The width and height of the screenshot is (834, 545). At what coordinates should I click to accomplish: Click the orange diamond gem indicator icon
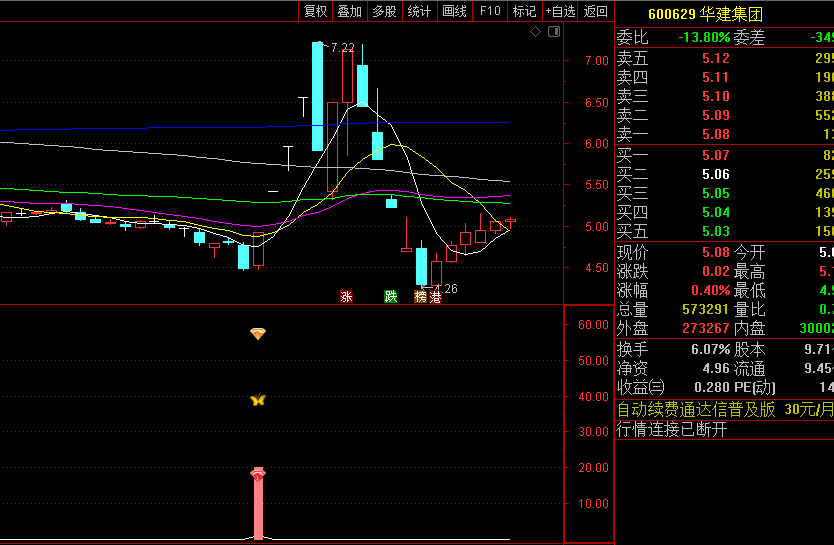click(x=258, y=333)
